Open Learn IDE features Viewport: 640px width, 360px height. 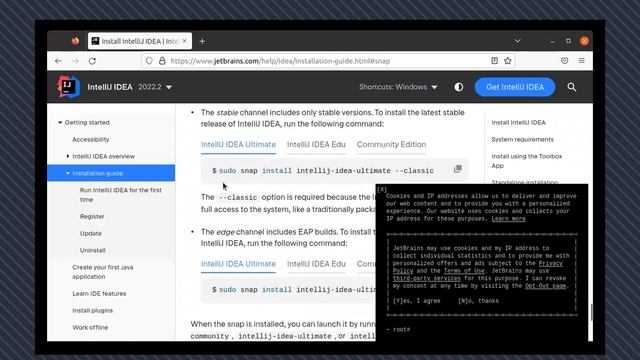coord(99,293)
